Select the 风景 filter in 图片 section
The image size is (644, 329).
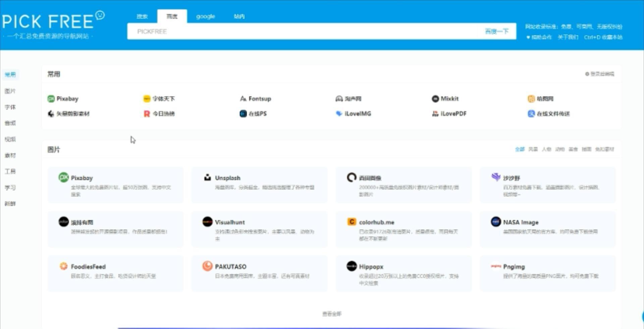[533, 149]
